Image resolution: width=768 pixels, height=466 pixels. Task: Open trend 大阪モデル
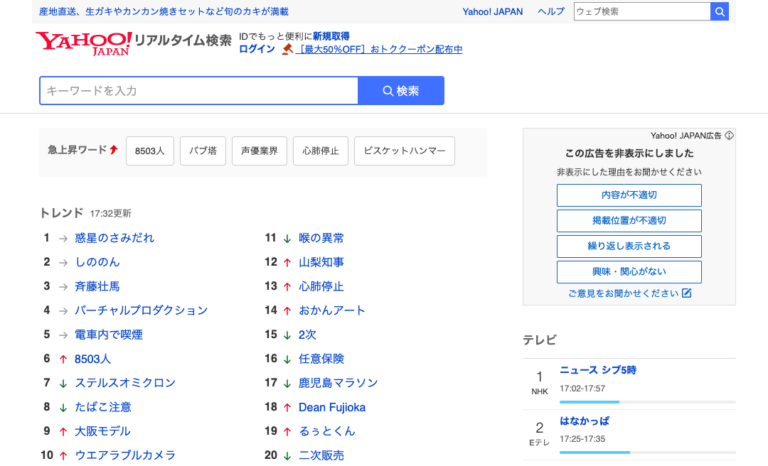tap(102, 431)
